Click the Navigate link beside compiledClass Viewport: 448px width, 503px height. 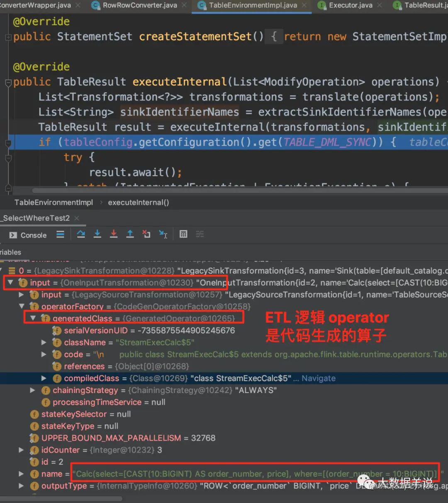319,378
